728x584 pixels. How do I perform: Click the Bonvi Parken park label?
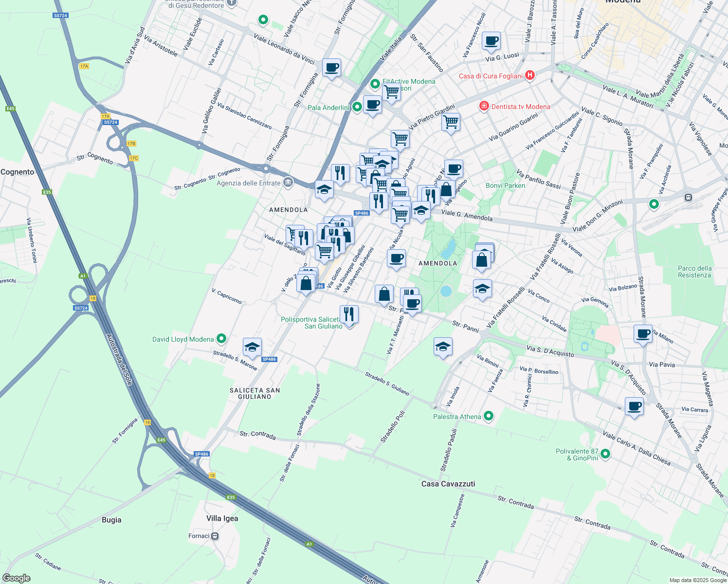pos(505,185)
